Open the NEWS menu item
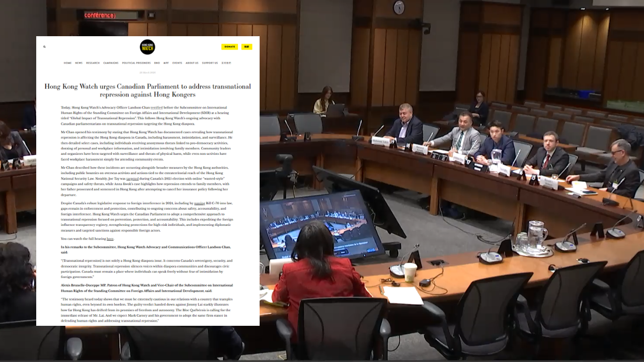Viewport: 644px width, 362px height. (x=79, y=63)
